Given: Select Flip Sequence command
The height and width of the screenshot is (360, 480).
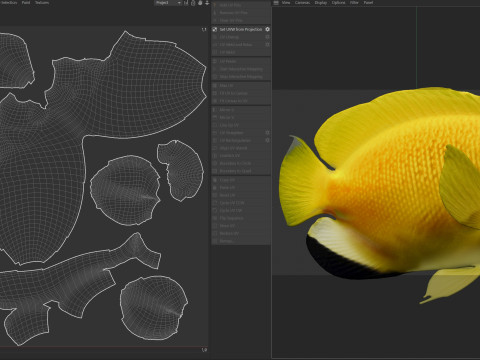Looking at the screenshot, I should pos(241,218).
